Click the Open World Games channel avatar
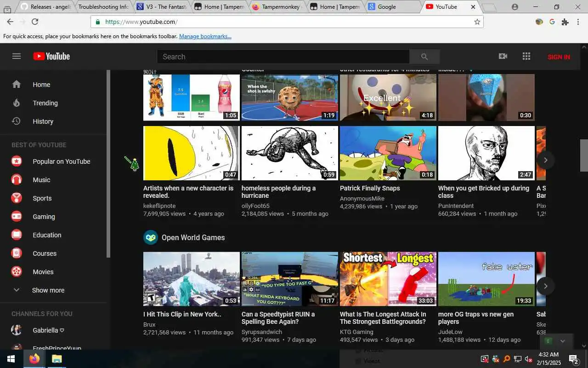This screenshot has height=368, width=588. point(151,237)
